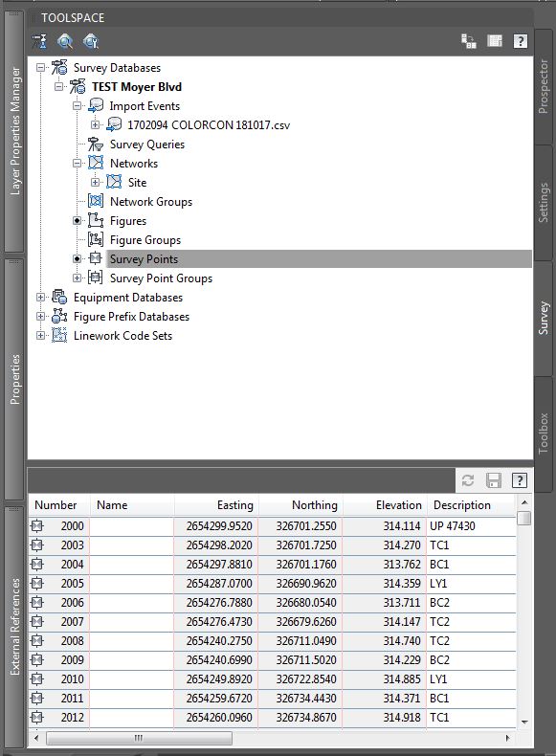This screenshot has width=556, height=756.
Task: Sort by the Name column header
Action: tap(132, 505)
